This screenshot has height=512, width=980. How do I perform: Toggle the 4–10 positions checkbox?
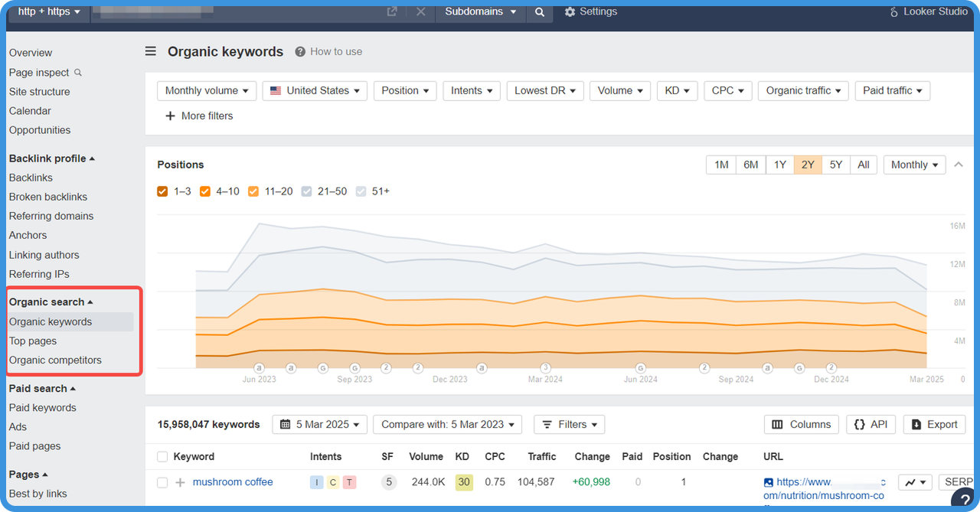tap(205, 191)
